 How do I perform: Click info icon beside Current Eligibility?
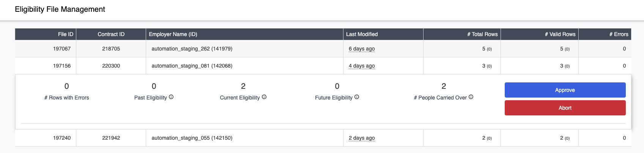(264, 97)
